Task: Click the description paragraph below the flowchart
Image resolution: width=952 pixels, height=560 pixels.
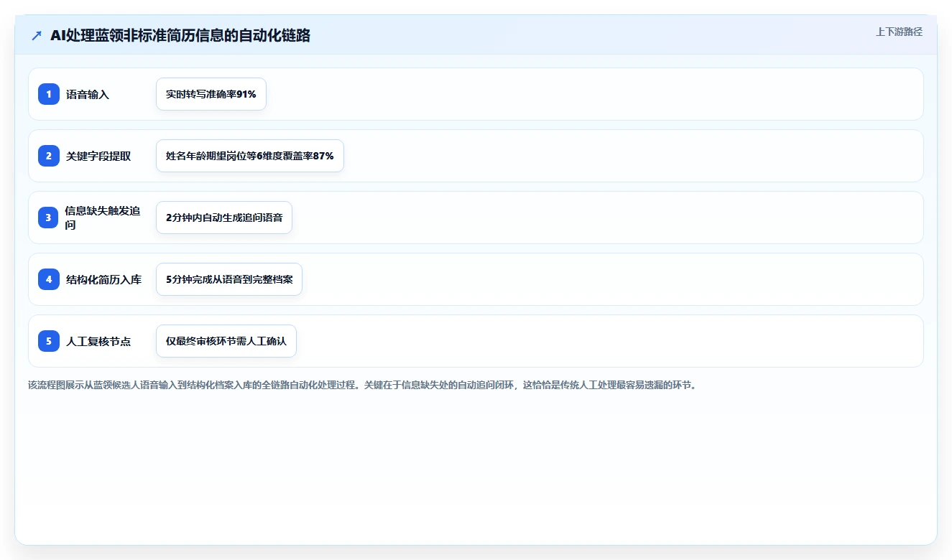Action: (362, 385)
